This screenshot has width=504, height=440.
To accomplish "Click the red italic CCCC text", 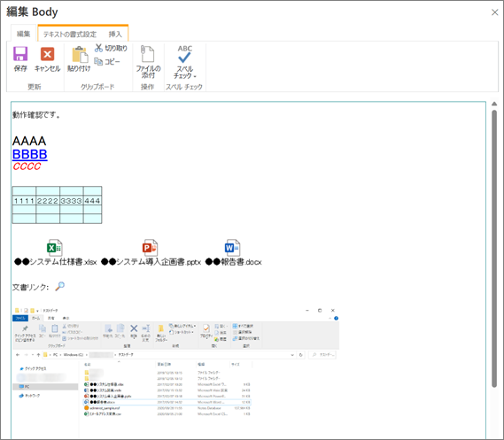I will tap(27, 166).
